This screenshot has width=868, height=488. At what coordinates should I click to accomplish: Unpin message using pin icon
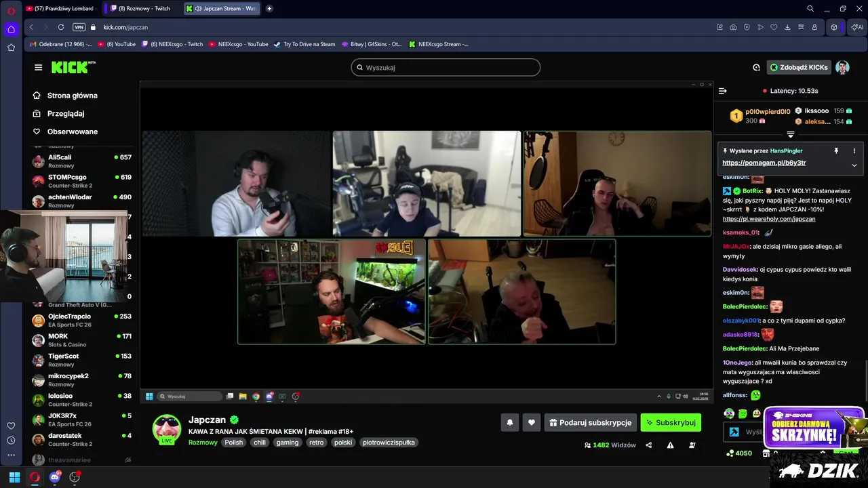tap(836, 150)
